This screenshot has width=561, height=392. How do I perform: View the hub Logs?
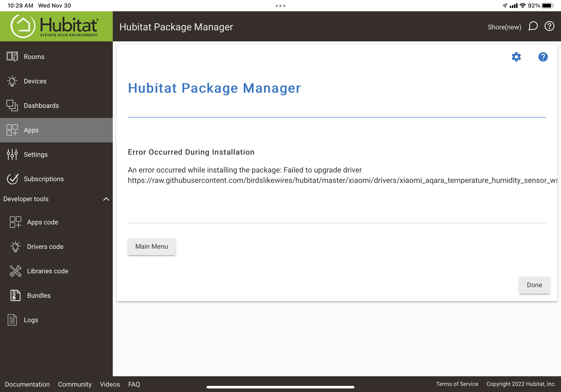coord(31,320)
